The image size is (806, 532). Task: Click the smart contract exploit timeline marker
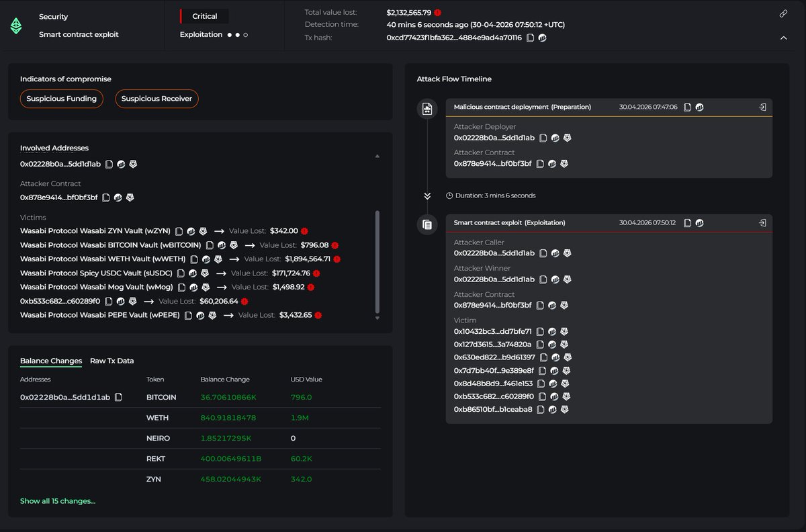[427, 224]
